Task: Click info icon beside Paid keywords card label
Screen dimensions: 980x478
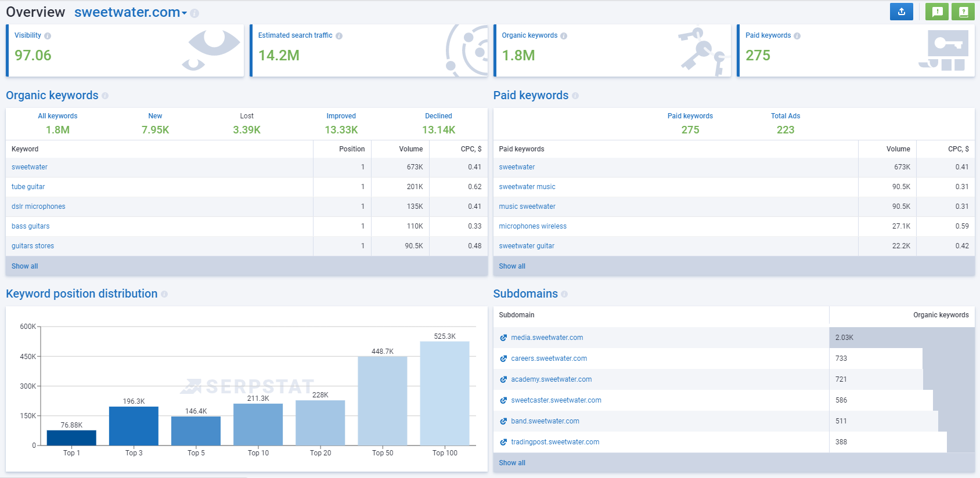Action: pyautogui.click(x=797, y=36)
